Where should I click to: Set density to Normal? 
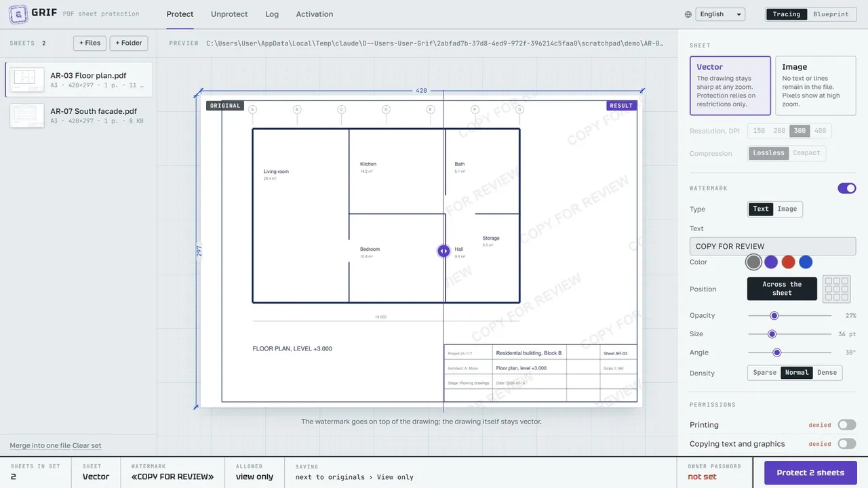click(797, 373)
